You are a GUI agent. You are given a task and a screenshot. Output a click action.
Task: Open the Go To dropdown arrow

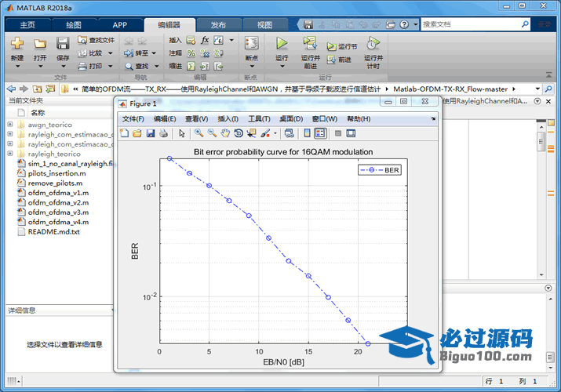pos(154,53)
